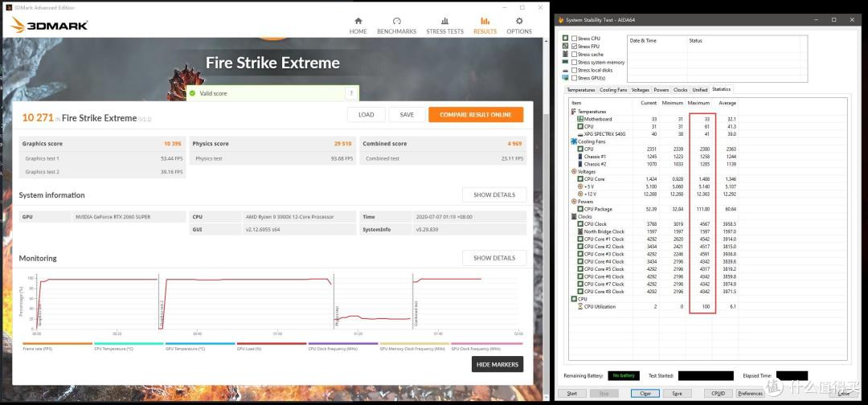Click the SAVE button in 3DMark
The height and width of the screenshot is (405, 868).
[407, 115]
